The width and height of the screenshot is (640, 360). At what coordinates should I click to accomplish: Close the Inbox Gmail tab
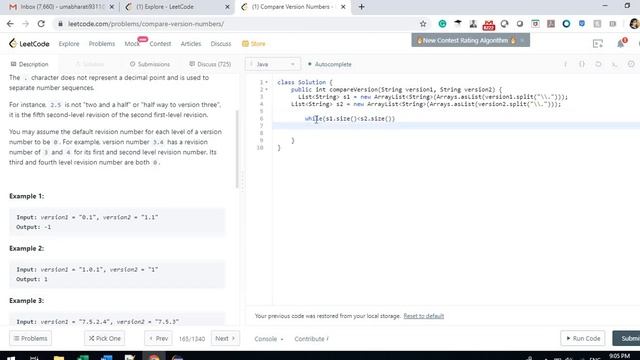point(111,7)
